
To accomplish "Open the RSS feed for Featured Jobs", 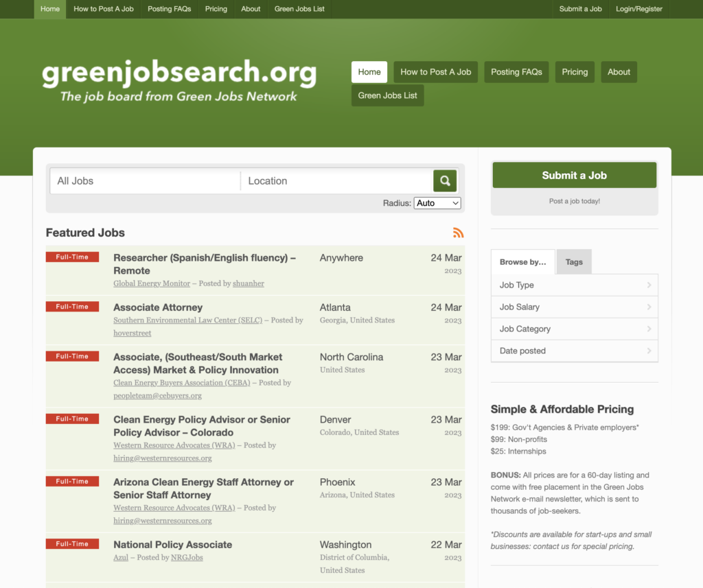I will tap(458, 233).
